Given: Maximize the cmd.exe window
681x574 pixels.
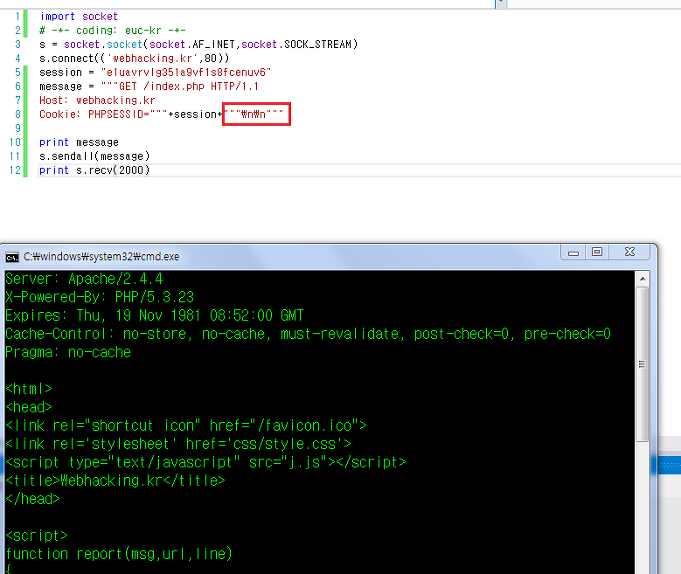Looking at the screenshot, I should (597, 252).
